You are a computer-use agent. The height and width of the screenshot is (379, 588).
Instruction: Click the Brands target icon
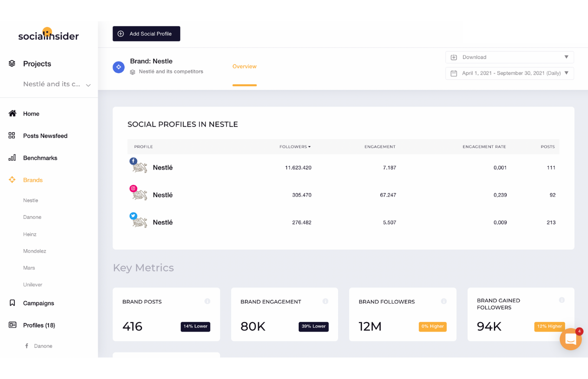(12, 180)
